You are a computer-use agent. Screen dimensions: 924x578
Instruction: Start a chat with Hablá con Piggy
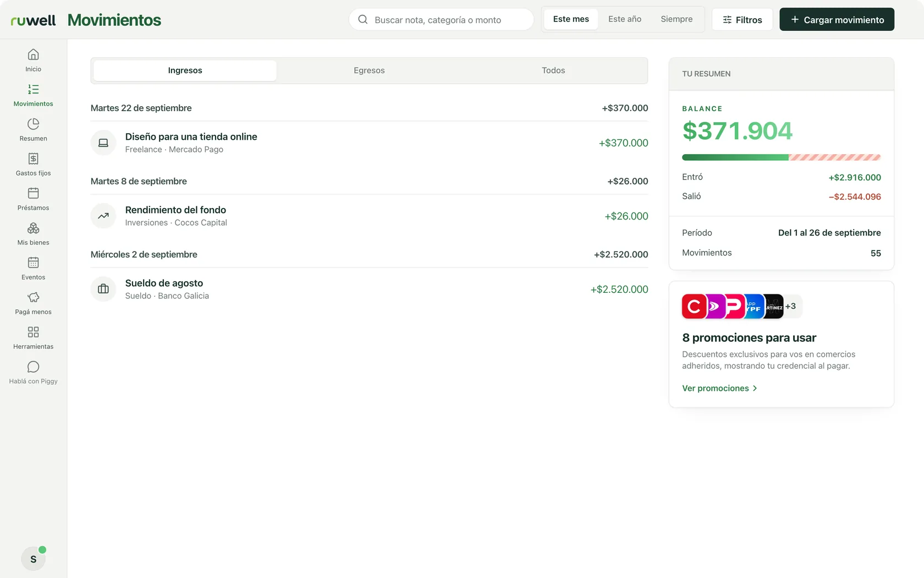(x=33, y=373)
